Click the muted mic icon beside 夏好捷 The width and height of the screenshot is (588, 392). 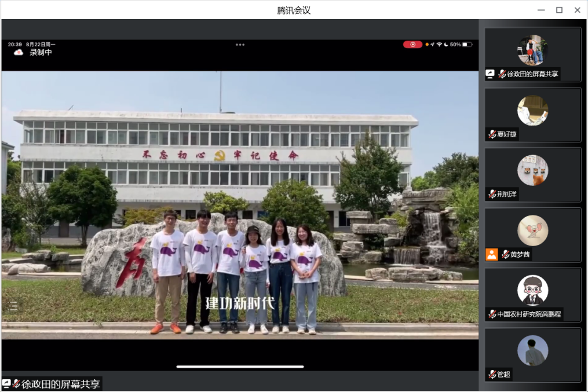492,134
